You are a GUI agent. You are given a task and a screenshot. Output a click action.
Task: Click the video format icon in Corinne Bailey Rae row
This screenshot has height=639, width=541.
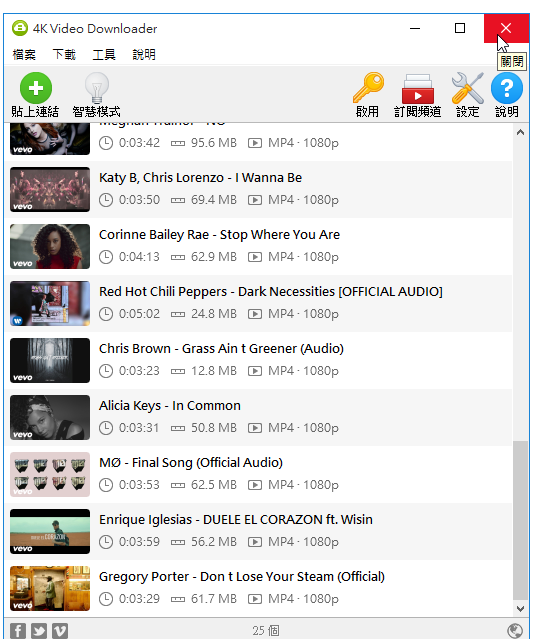pyautogui.click(x=255, y=257)
